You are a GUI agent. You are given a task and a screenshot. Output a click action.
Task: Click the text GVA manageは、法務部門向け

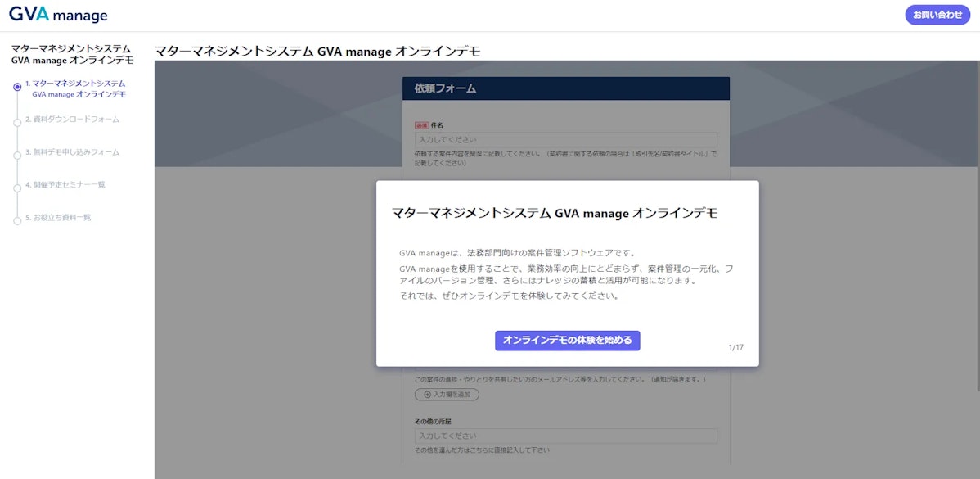(x=517, y=253)
